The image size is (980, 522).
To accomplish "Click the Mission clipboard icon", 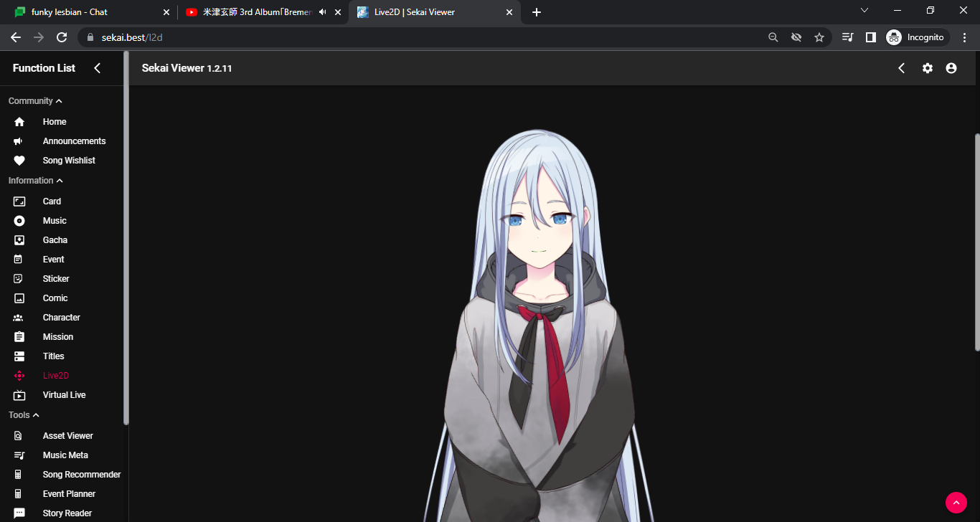I will click(19, 337).
